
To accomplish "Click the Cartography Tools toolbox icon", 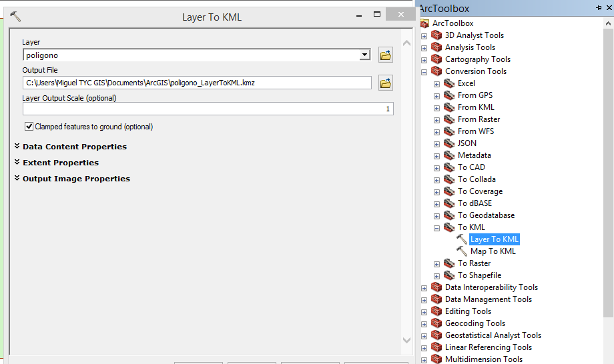I will [436, 59].
